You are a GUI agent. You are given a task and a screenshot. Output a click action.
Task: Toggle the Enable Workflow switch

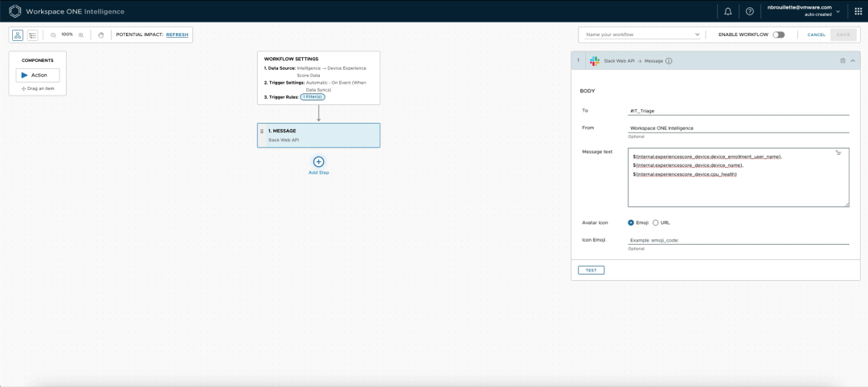pos(779,35)
